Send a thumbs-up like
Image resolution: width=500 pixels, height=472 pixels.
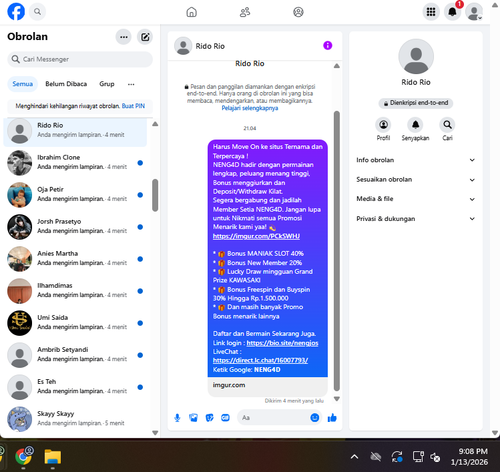pyautogui.click(x=332, y=418)
